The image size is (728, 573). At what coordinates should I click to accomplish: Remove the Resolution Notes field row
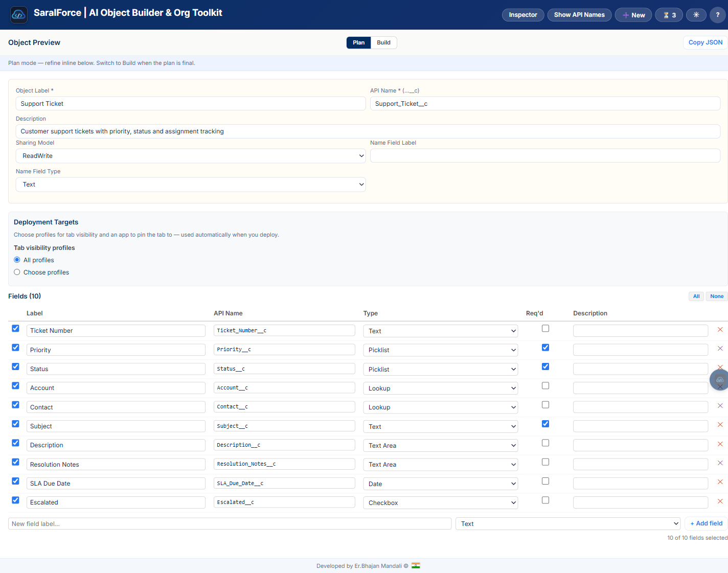[720, 463]
